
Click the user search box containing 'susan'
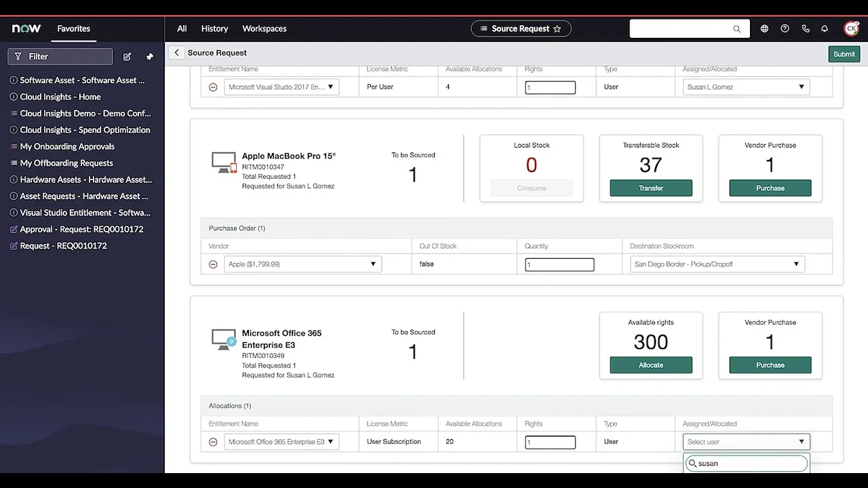pyautogui.click(x=746, y=464)
